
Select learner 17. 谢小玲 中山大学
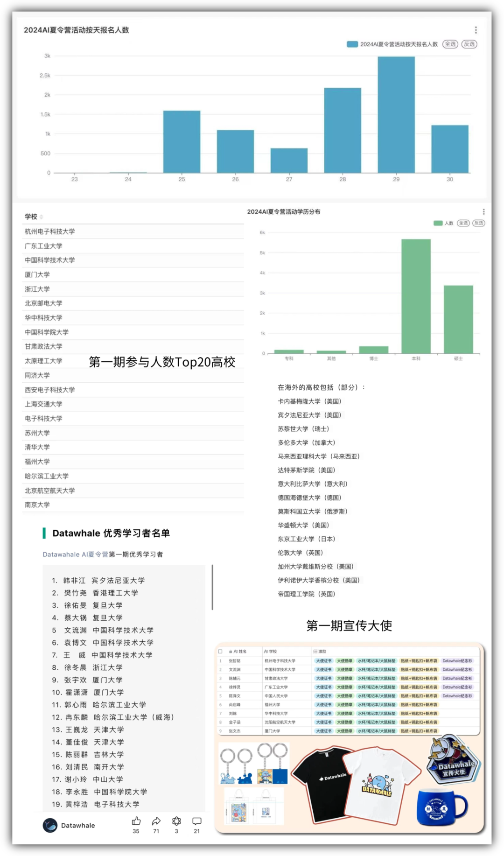coord(87,779)
